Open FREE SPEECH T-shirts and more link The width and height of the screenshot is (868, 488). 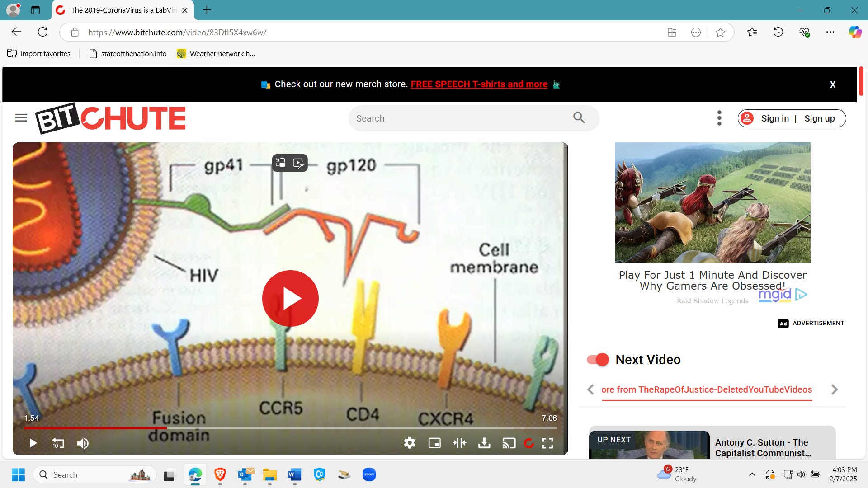[479, 84]
